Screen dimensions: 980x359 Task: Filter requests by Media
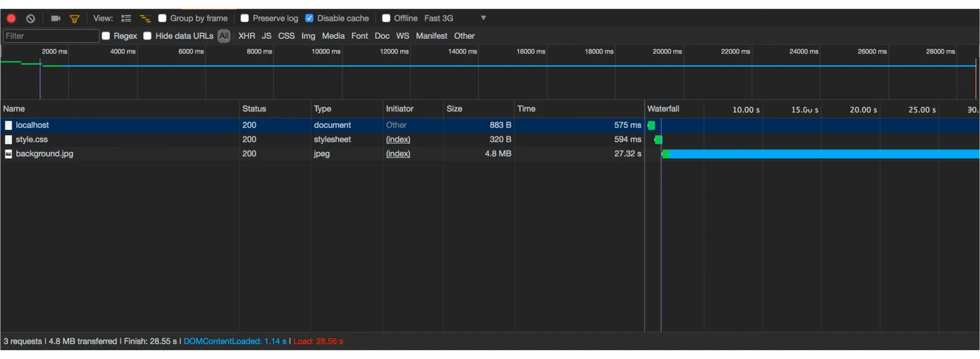(334, 36)
